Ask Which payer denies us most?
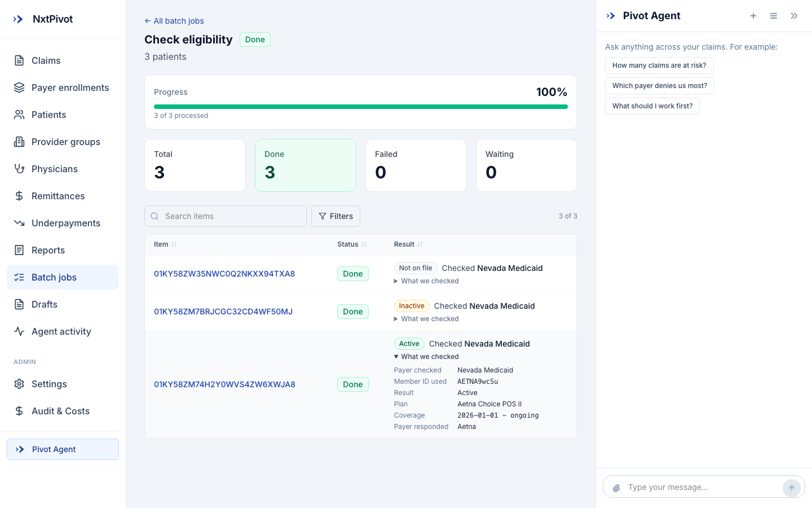Screen dimensions: 812x508 (x=660, y=86)
